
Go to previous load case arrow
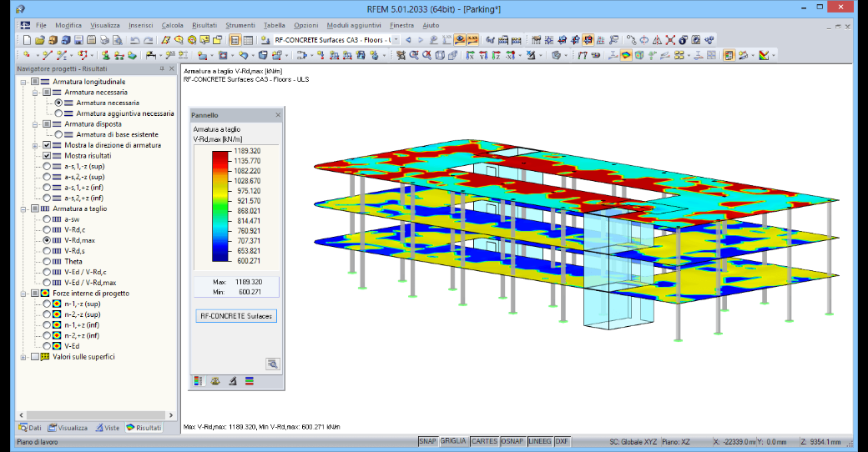[x=408, y=40]
